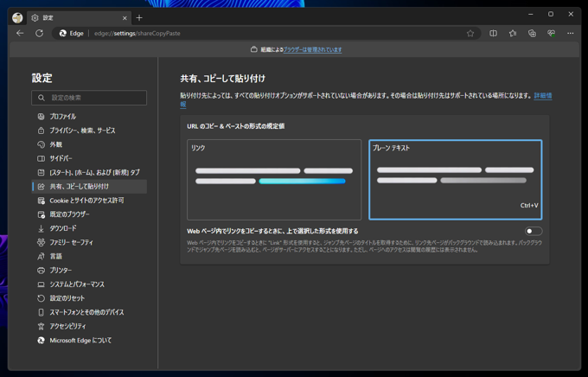Open the 詳細情報 link

543,96
